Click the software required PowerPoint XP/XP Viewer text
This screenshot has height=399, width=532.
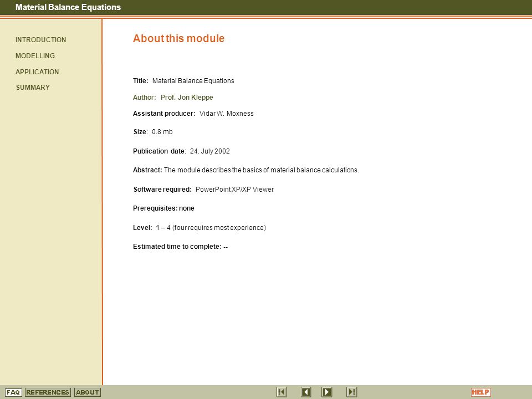tap(234, 190)
